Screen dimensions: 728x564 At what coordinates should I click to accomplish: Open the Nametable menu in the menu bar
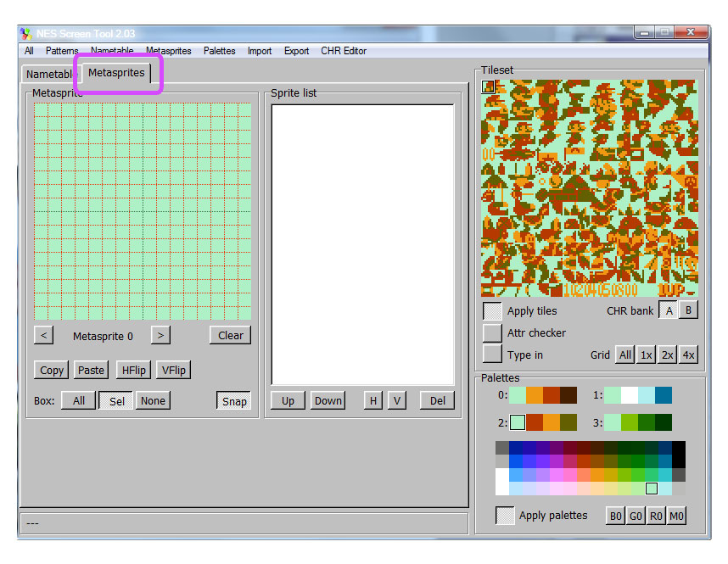tap(112, 51)
